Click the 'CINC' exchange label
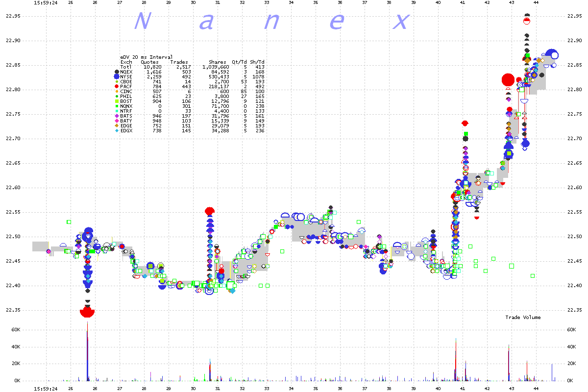The width and height of the screenshot is (588, 392). point(126,92)
